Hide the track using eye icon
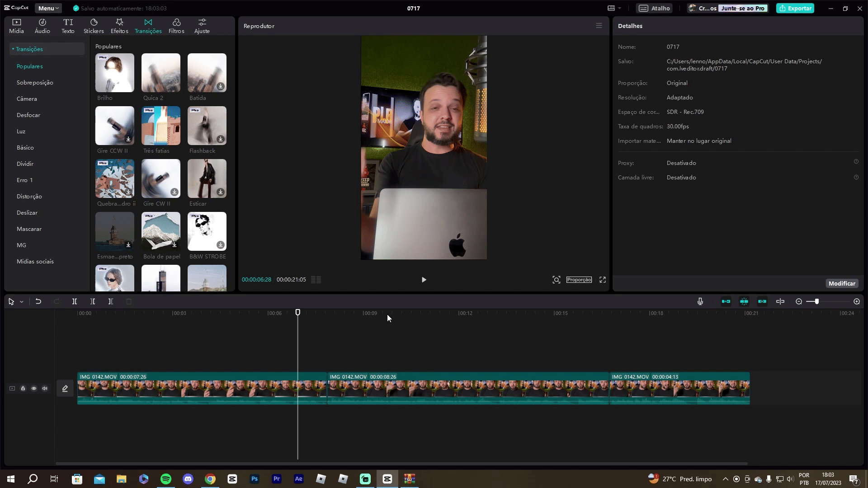This screenshot has height=488, width=868. pos(34,389)
